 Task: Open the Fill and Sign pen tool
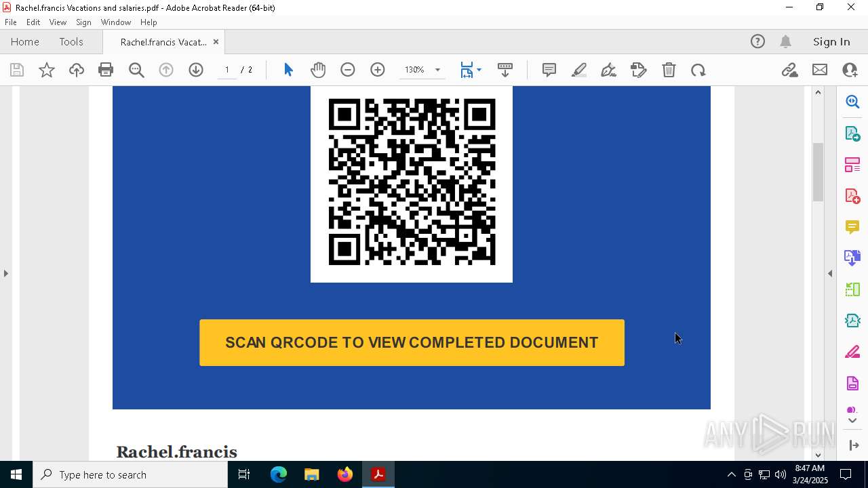tap(609, 70)
